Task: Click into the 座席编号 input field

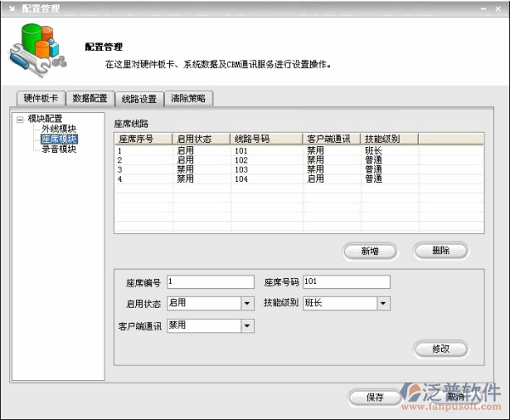Action: point(210,282)
